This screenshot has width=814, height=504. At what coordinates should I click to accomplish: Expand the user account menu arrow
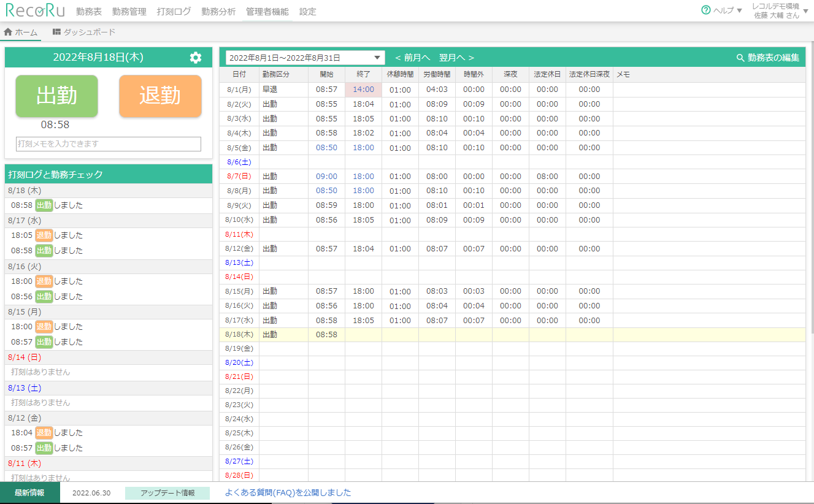tap(805, 11)
